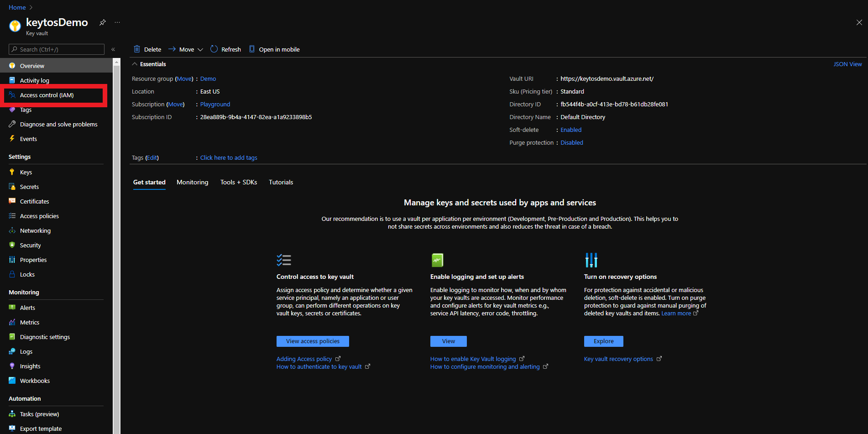
Task: Open Activity log in the sidebar
Action: click(x=56, y=80)
